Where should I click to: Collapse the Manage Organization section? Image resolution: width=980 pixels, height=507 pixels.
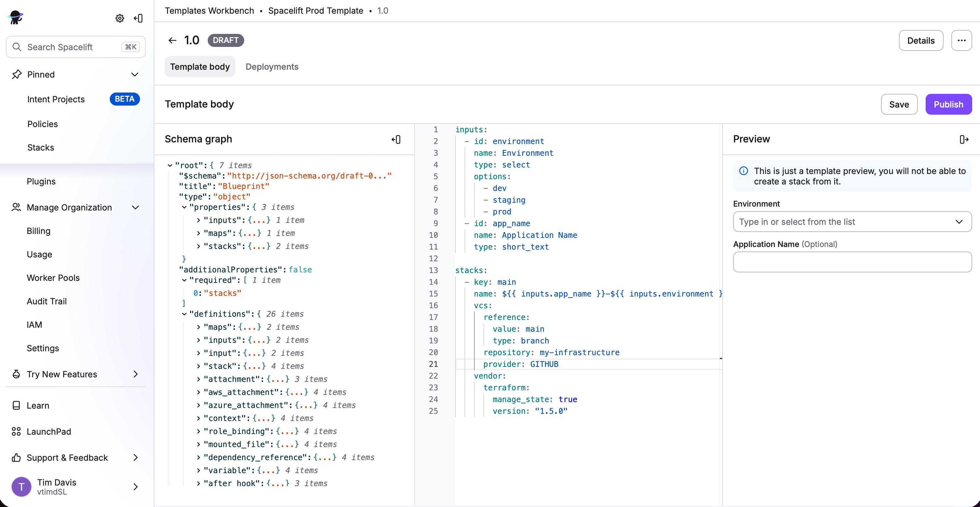click(135, 208)
